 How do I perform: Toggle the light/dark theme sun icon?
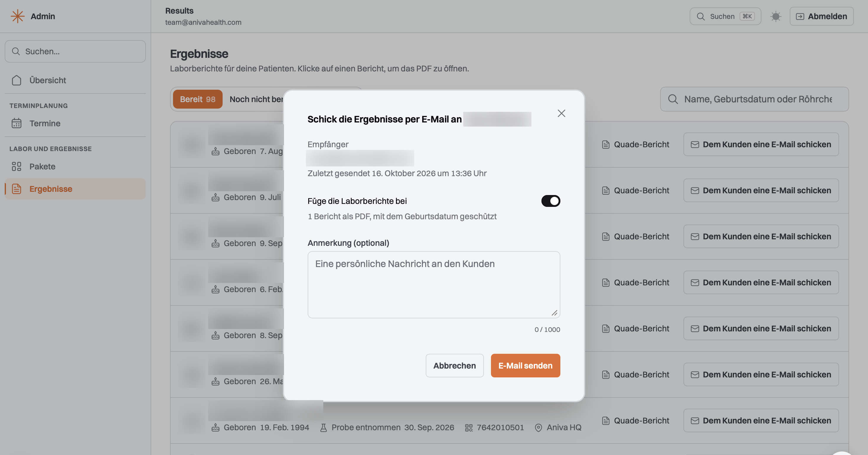point(775,16)
